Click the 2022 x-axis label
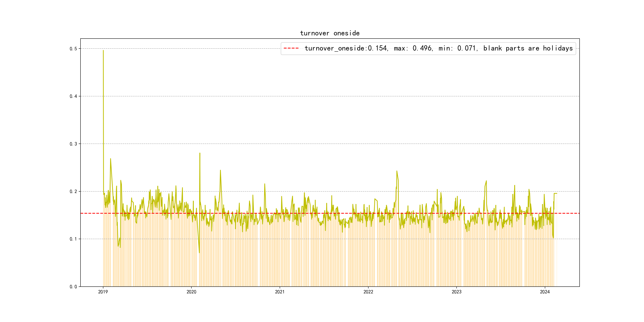The width and height of the screenshot is (644, 322). (368, 292)
